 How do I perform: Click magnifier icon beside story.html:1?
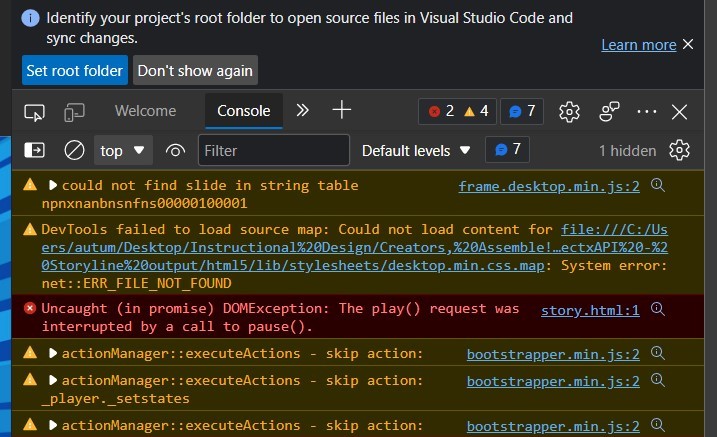click(x=658, y=309)
